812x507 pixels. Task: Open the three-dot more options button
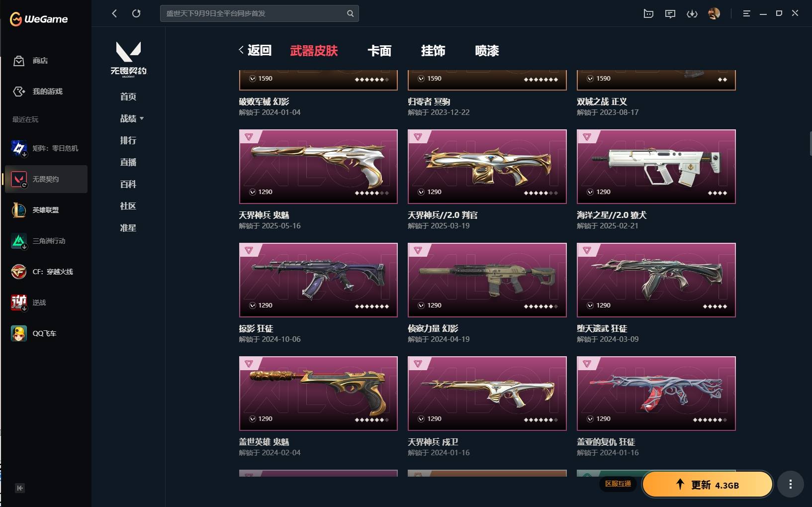(790, 484)
